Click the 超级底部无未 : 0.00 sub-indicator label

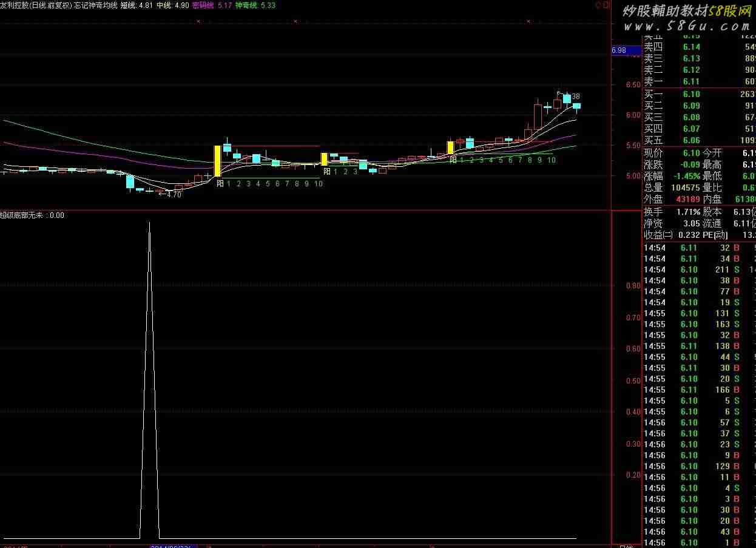click(32, 215)
